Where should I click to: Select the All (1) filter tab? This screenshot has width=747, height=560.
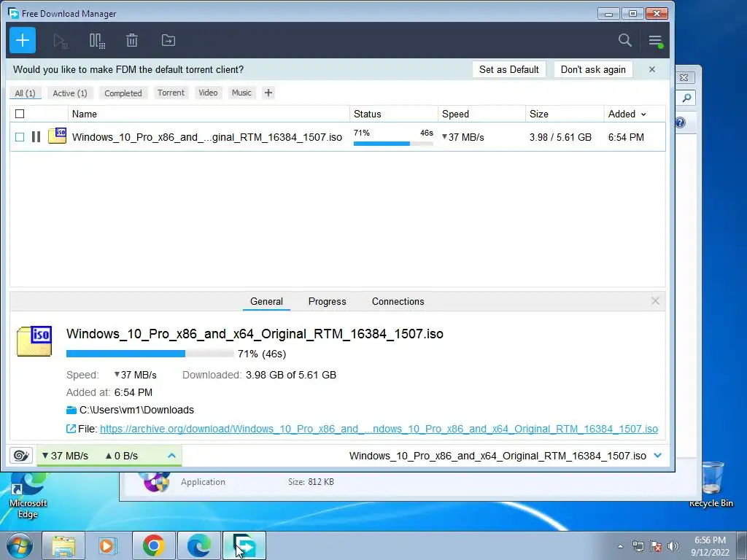[26, 93]
